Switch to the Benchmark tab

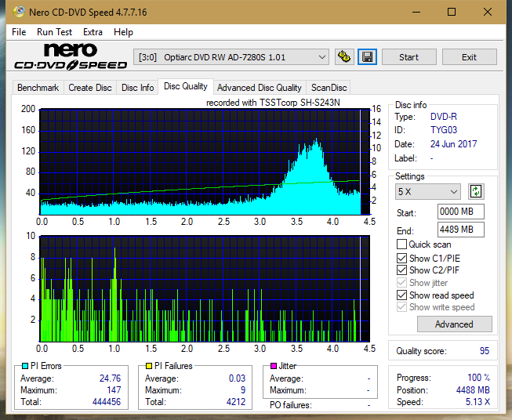click(38, 88)
